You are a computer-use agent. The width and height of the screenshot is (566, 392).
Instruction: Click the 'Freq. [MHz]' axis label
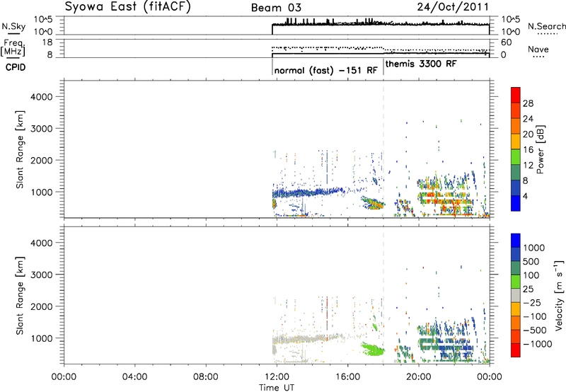tap(13, 48)
